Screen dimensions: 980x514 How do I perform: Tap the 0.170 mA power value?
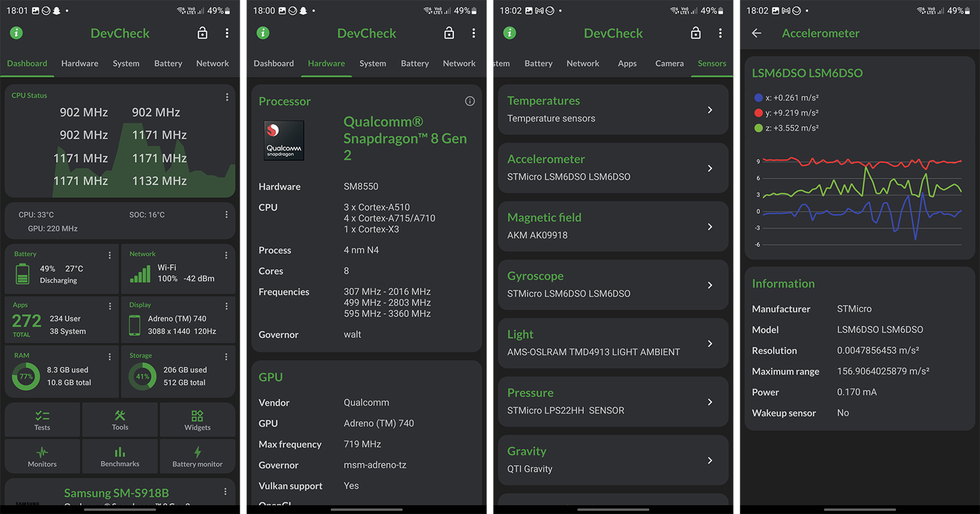857,392
